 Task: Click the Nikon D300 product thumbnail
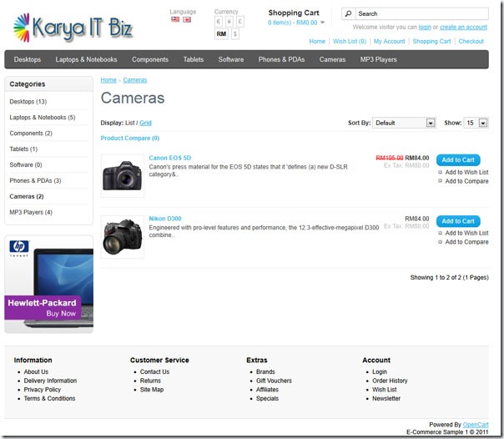(x=123, y=237)
